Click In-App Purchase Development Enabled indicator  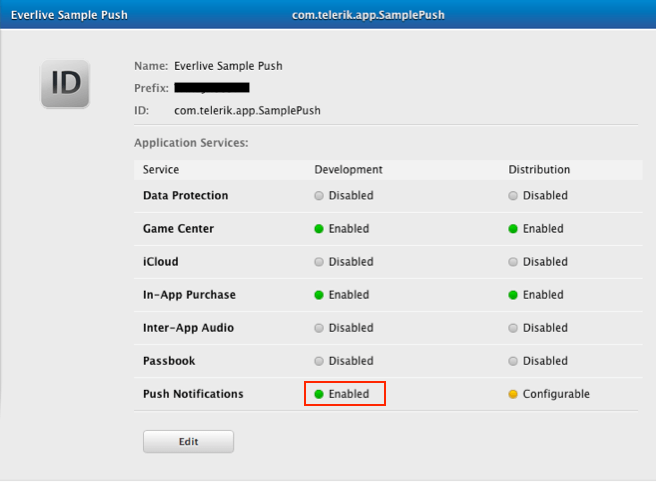tap(342, 295)
